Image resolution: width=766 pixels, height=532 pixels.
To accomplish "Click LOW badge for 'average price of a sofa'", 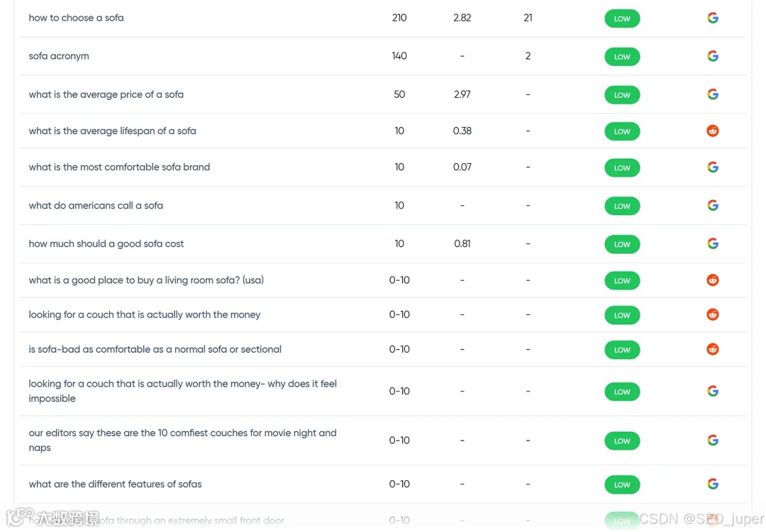I will (x=622, y=95).
